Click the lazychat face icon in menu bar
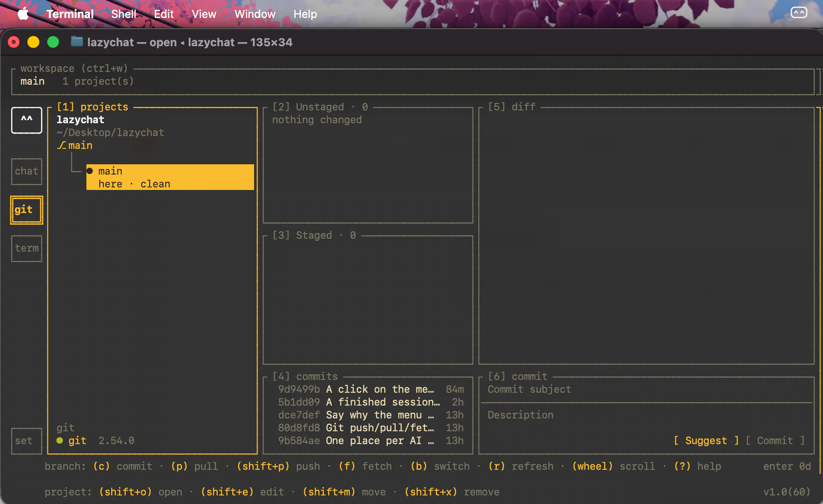Screen dimensions: 823x504 pyautogui.click(x=799, y=13)
